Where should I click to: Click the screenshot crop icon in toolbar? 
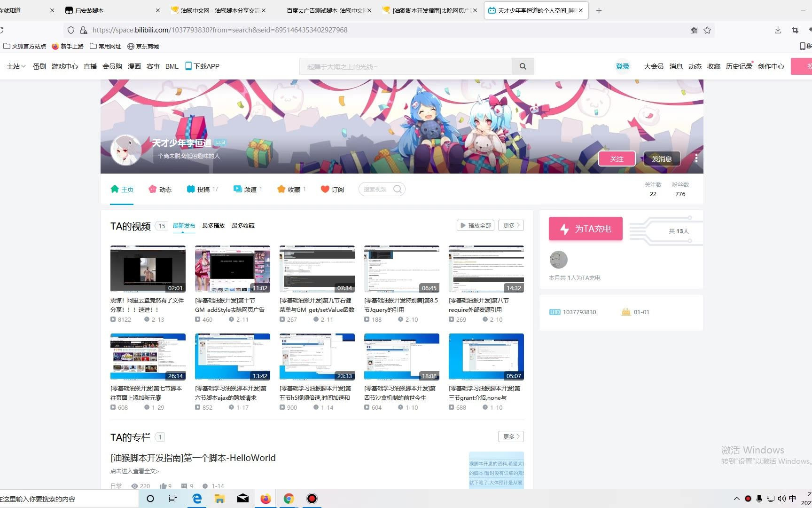point(795,30)
